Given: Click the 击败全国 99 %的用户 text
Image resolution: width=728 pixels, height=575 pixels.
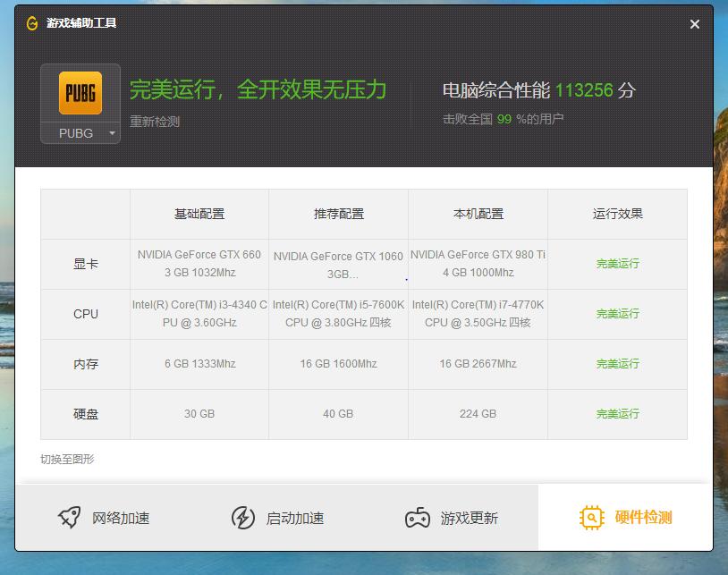Looking at the screenshot, I should [504, 119].
